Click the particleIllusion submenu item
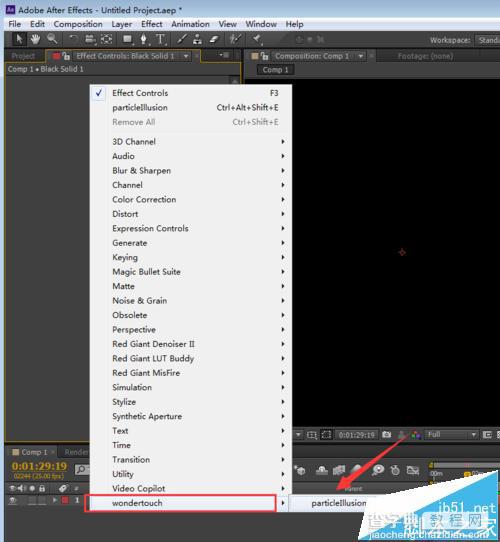This screenshot has width=500, height=542. pyautogui.click(x=339, y=503)
